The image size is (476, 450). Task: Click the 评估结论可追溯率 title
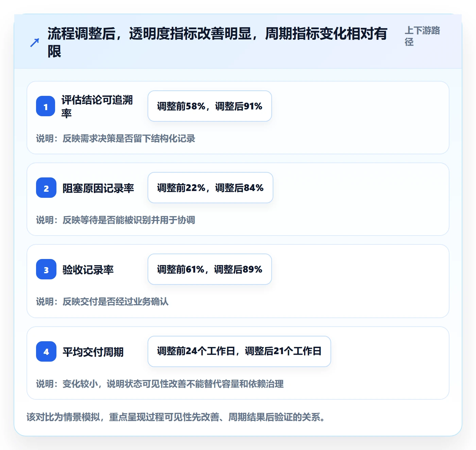pos(97,106)
